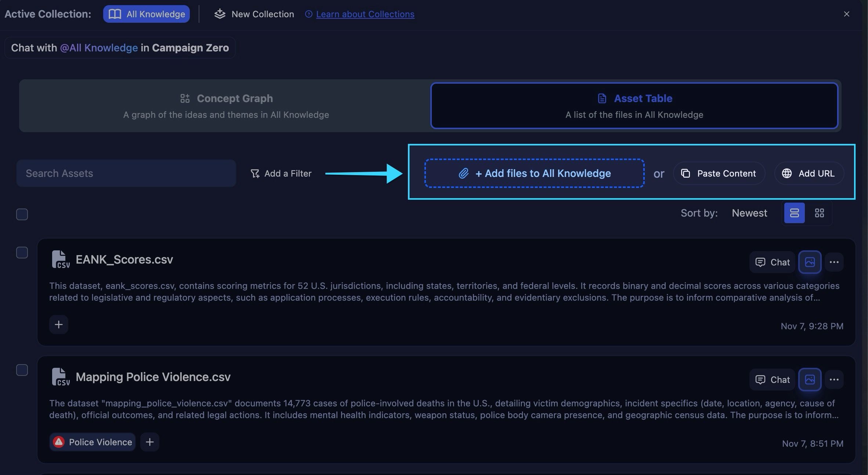Open the Mapping Police Violence.csv title
The width and height of the screenshot is (868, 475).
pos(153,377)
